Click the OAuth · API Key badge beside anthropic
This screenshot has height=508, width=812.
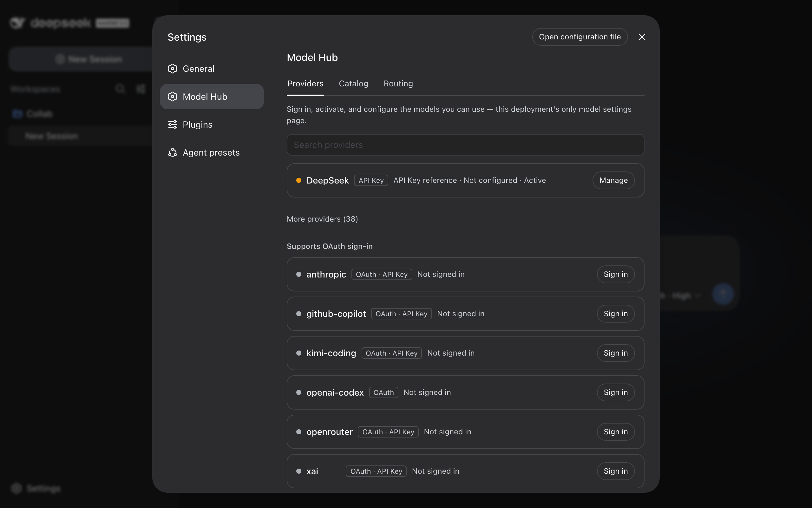pyautogui.click(x=382, y=274)
